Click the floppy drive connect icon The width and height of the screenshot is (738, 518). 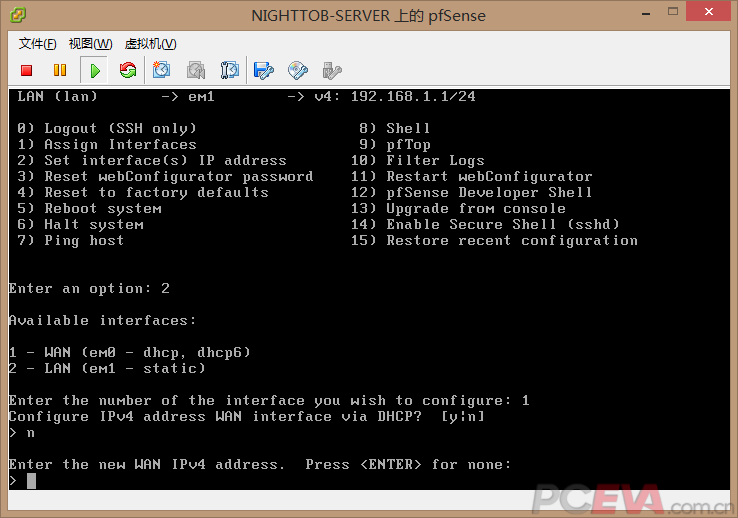(x=264, y=70)
